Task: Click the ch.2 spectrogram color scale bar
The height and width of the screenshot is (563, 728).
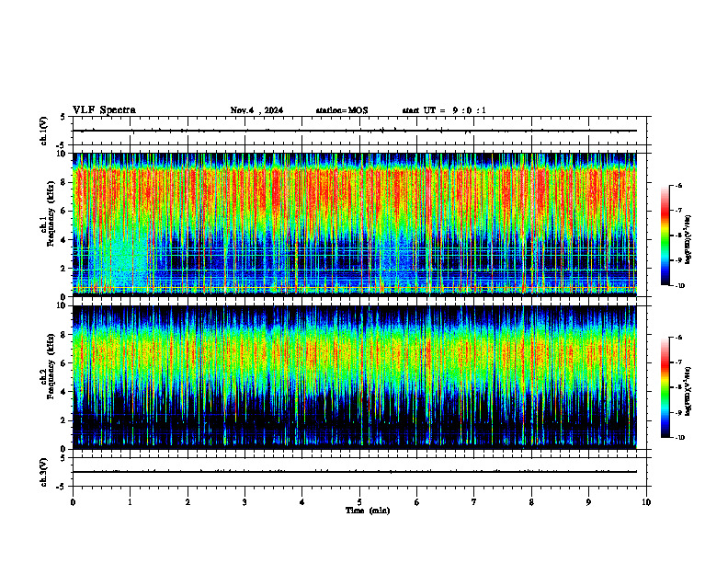Action: 665,387
